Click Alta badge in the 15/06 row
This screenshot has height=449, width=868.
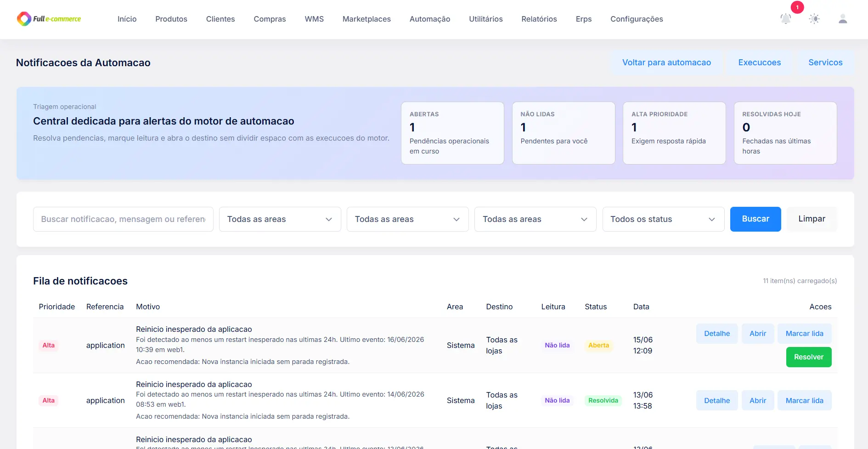(49, 345)
